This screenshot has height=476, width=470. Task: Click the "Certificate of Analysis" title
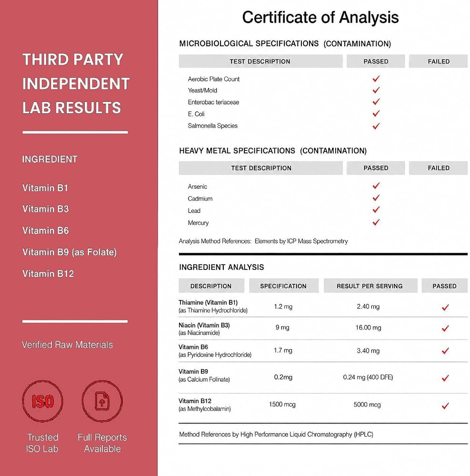pyautogui.click(x=320, y=17)
